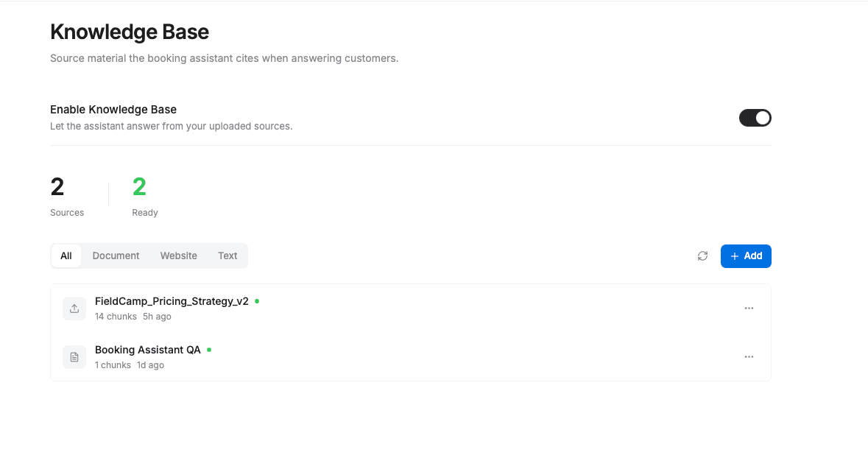Open the ellipsis menu for FieldCamp_Pricing_Strategy_v2
868x472 pixels.
(x=749, y=308)
